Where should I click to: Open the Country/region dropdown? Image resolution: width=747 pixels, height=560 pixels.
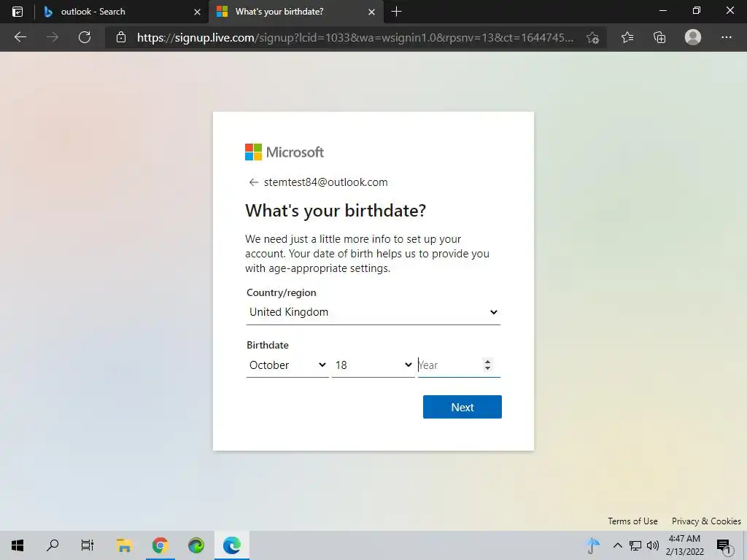373,312
